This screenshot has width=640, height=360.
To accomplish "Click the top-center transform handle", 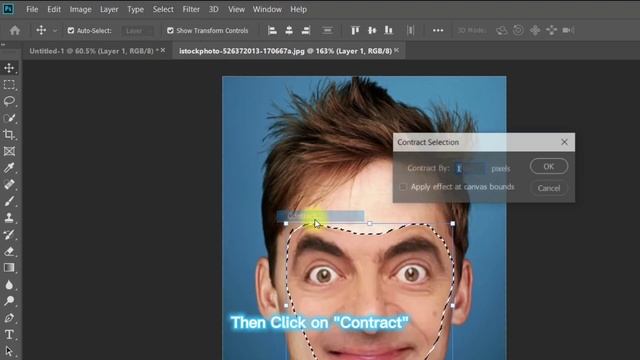I will point(369,223).
